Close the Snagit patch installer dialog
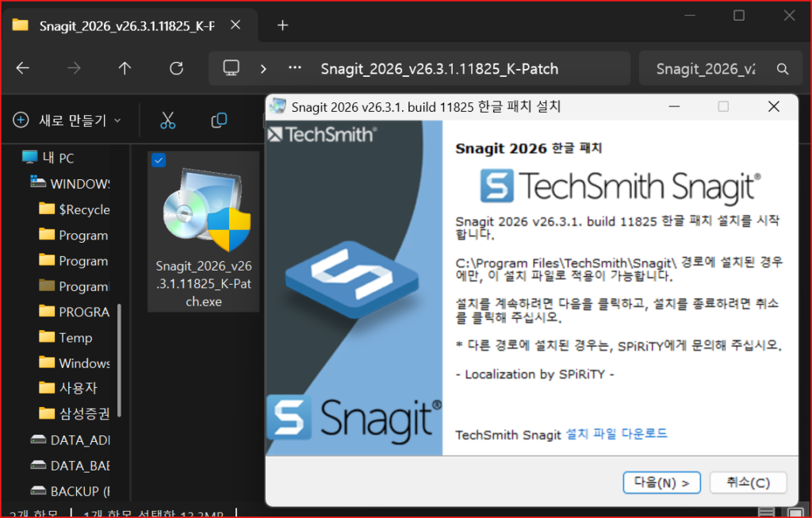This screenshot has height=518, width=812. click(774, 107)
